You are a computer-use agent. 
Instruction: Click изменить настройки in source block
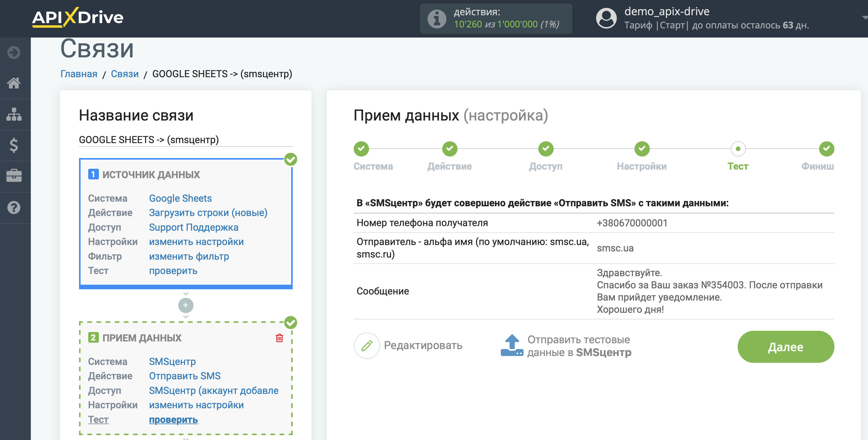[x=196, y=242]
